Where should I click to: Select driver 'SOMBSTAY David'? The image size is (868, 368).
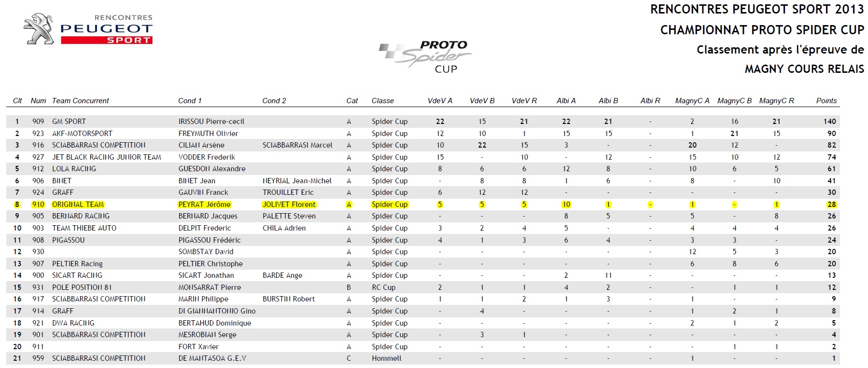206,252
